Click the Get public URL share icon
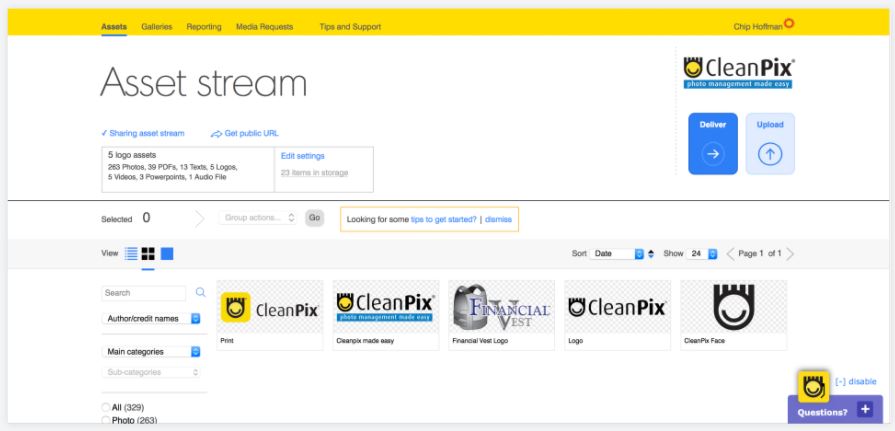Viewport: 895px width, 431px height. 216,134
